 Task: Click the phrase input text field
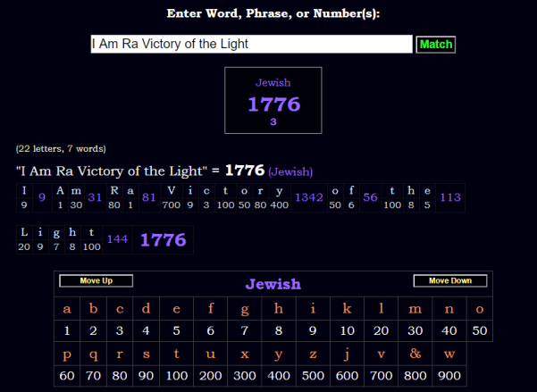(251, 44)
